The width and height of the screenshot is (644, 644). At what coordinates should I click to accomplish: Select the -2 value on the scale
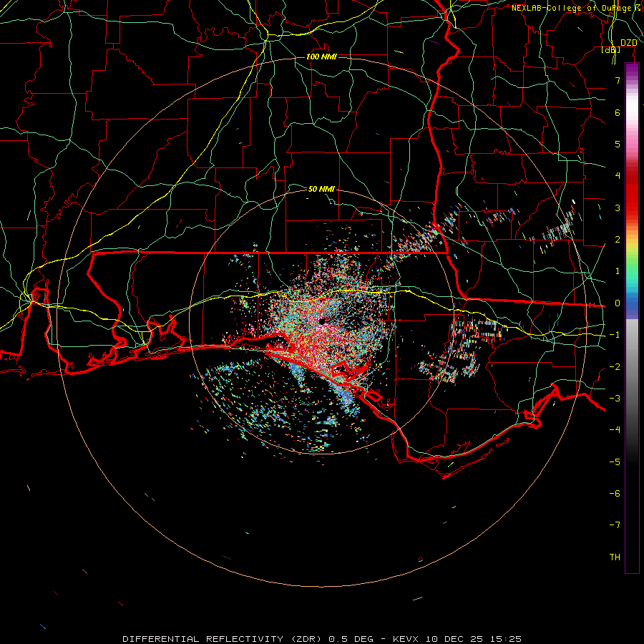click(x=615, y=367)
